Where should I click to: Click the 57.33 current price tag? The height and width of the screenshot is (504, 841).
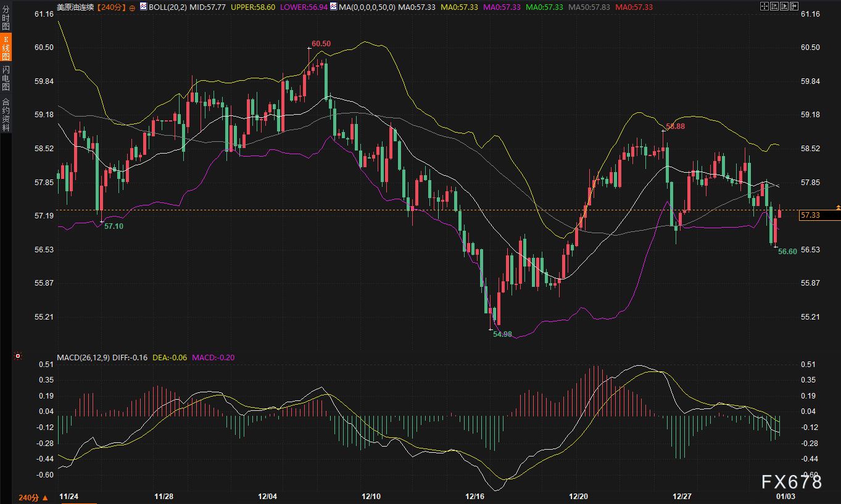coord(810,215)
